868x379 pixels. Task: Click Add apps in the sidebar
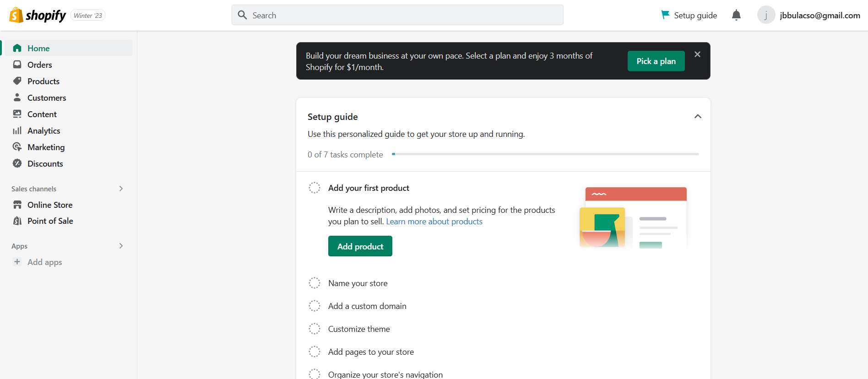[44, 262]
